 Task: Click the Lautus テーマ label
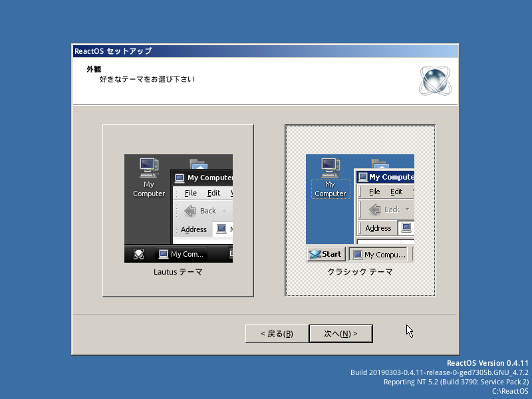178,272
